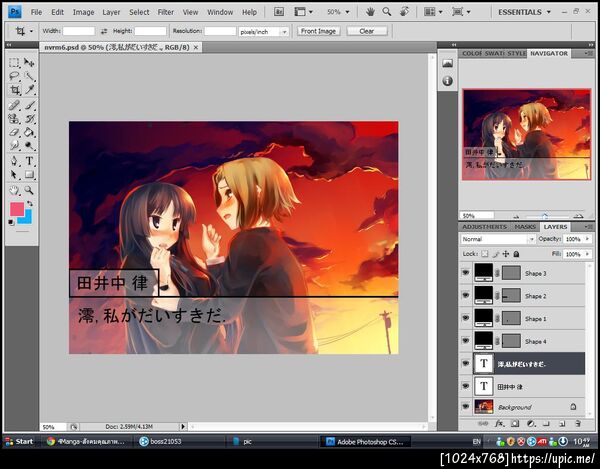The width and height of the screenshot is (600, 469).
Task: Toggle lock transparent pixels
Action: (x=484, y=254)
